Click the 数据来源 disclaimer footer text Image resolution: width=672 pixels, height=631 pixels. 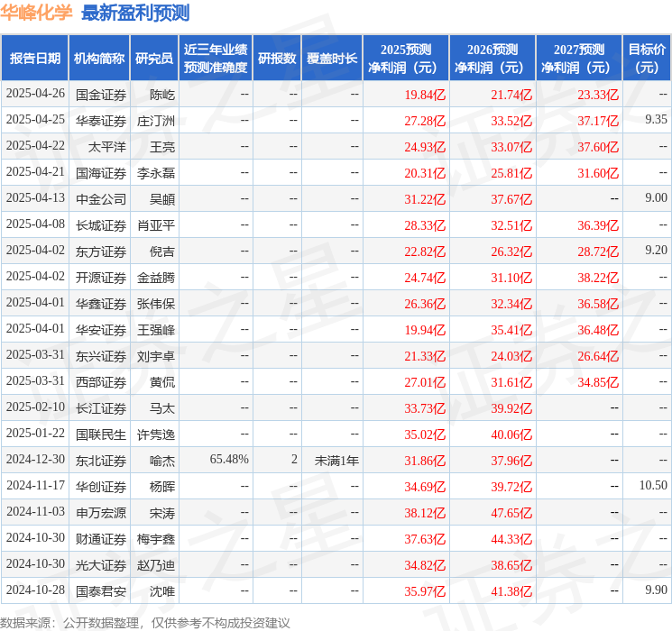(145, 622)
